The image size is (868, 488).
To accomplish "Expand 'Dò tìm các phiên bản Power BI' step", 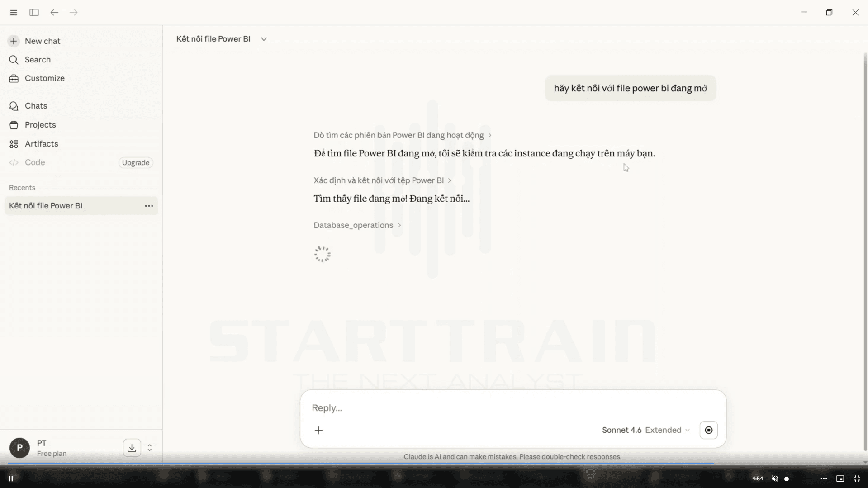I will point(403,135).
